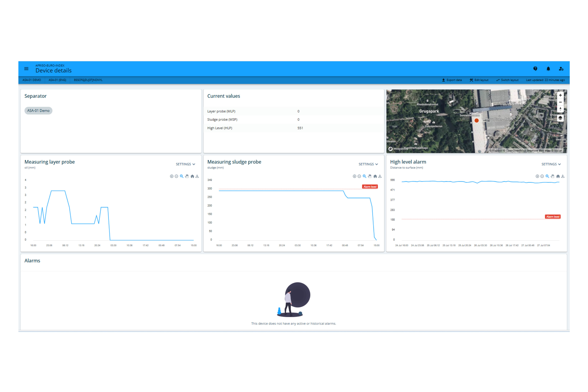The height and width of the screenshot is (392, 588).
Task: Select pan hand tool on layer probe chart
Action: (187, 176)
